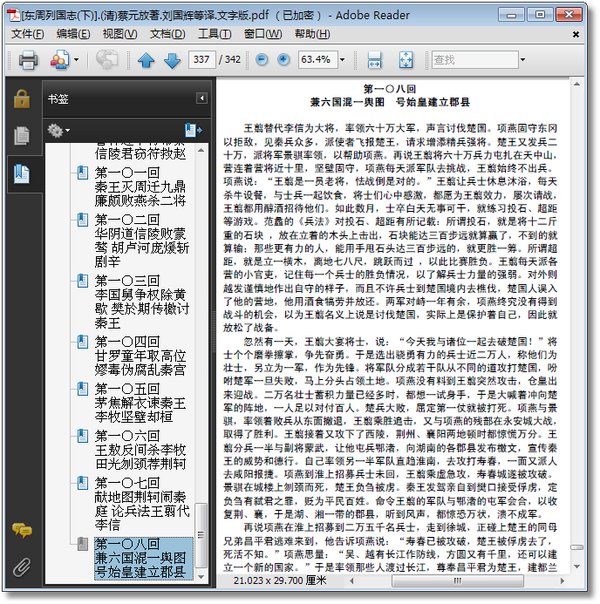Open the Attachments paperclip icon
This screenshot has width=600, height=604.
point(22,567)
